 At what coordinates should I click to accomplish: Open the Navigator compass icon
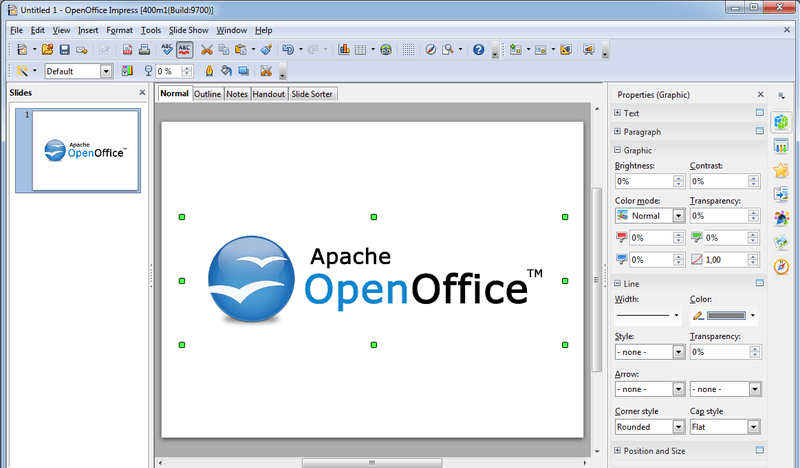coord(431,50)
